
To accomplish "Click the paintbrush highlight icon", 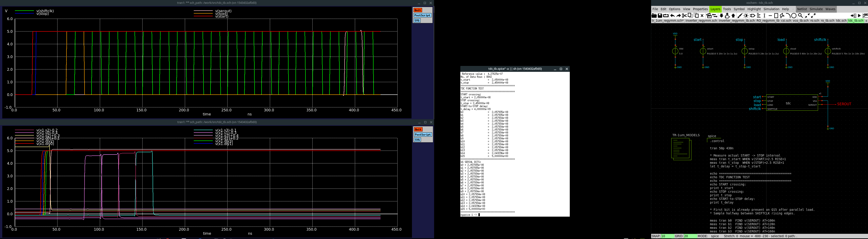I will [740, 16].
